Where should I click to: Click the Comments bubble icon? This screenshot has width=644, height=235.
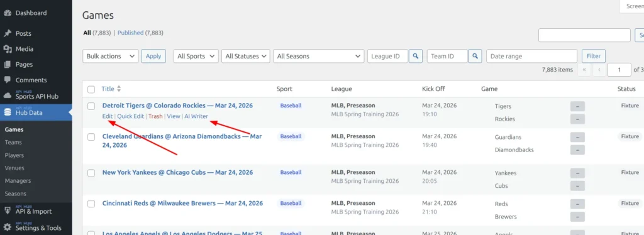point(7,80)
